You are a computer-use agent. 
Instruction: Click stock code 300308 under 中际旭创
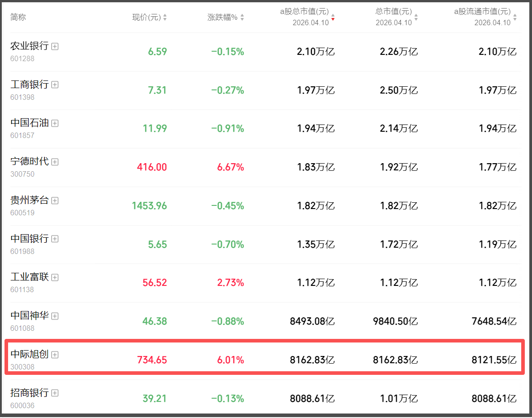tap(22, 367)
